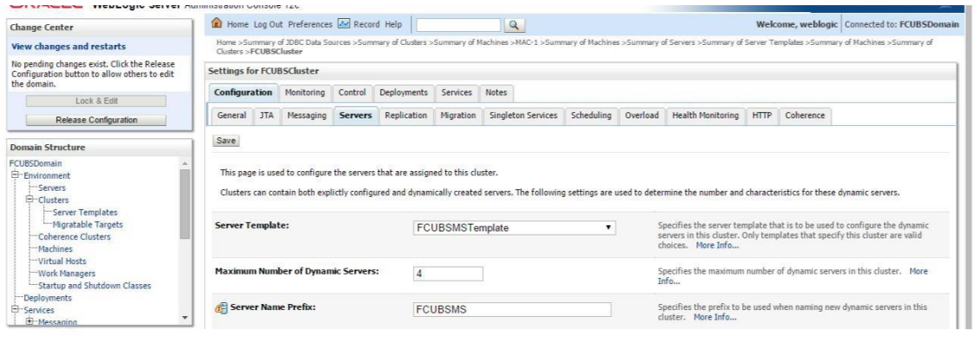Click the Lock & Edit button
The image size is (980, 348).
click(96, 101)
